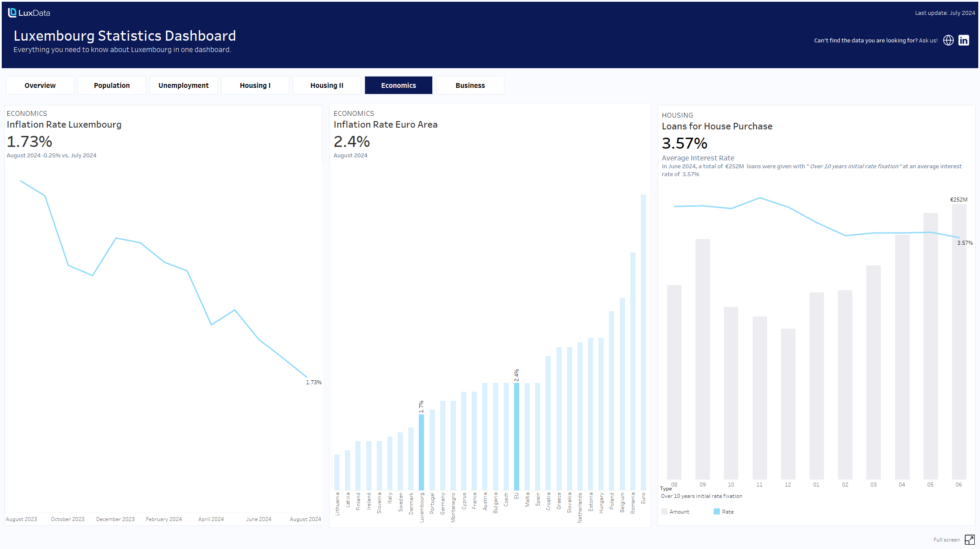980x549 pixels.
Task: Open the LinkedIn icon
Action: pos(963,40)
